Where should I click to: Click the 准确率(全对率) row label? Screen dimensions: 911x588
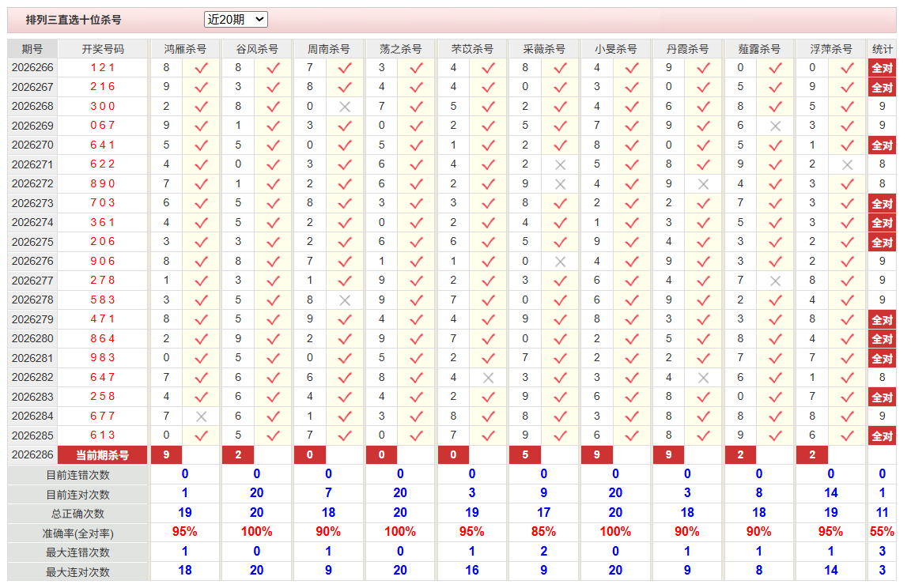click(77, 533)
